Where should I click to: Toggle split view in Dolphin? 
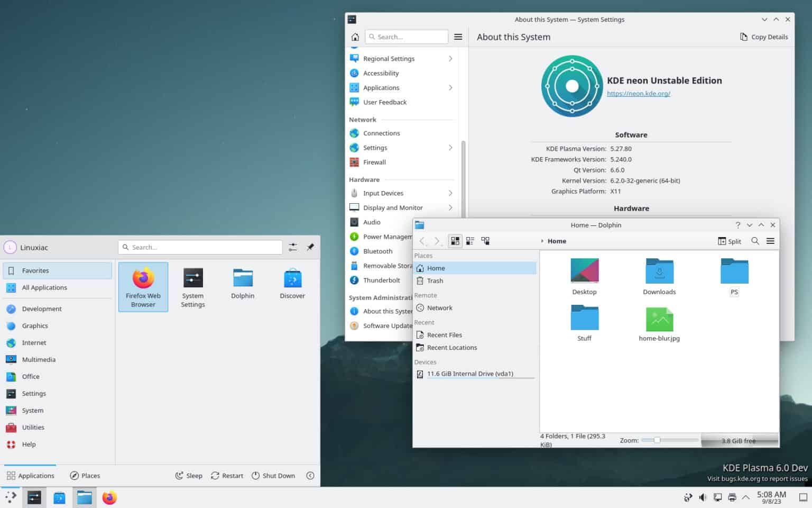click(729, 241)
